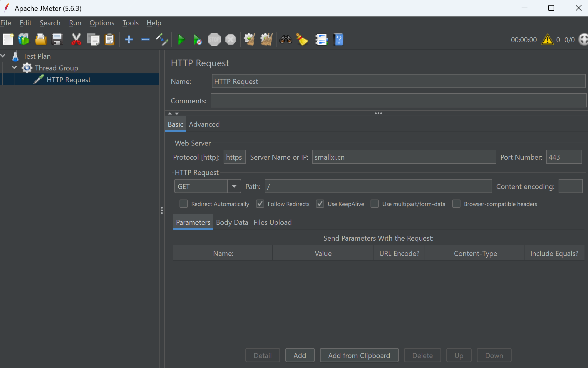Click Start no pauses icon
Image resolution: width=588 pixels, height=368 pixels.
(198, 40)
